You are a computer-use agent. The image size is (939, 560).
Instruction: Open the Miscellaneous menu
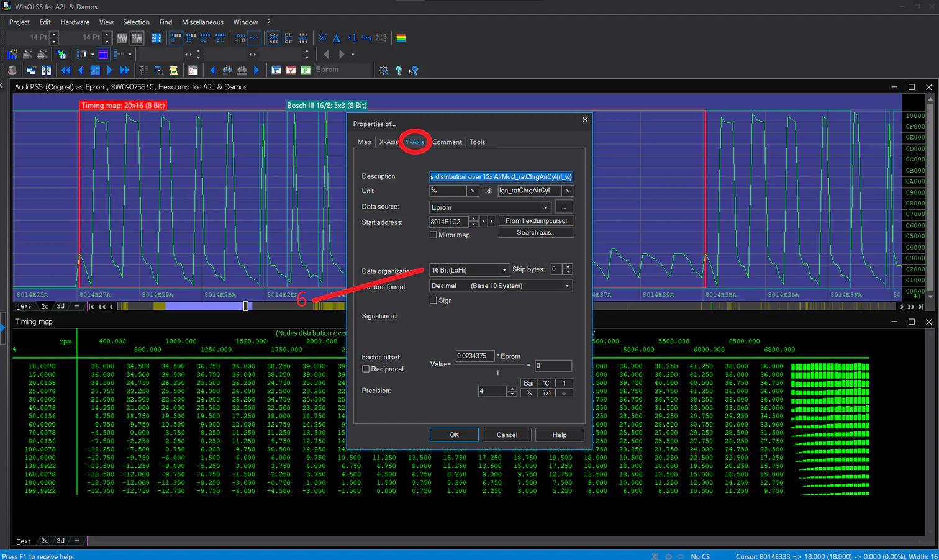(x=202, y=22)
